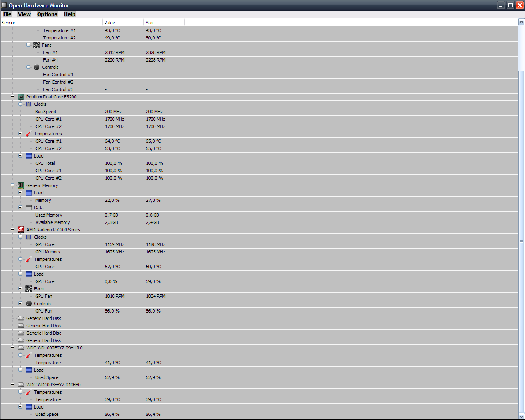525x420 pixels.
Task: Select the drive icon for WDC WD1003FBYZ-010FB0
Action: click(x=21, y=385)
